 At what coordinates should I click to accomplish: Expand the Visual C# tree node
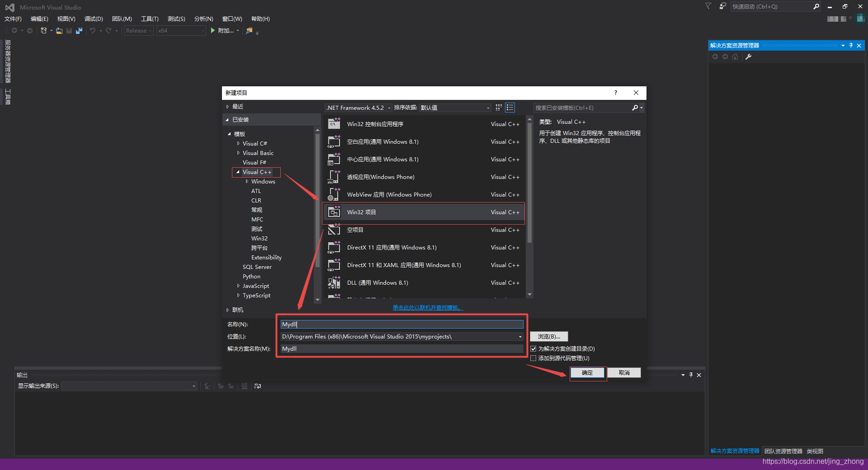(x=238, y=143)
